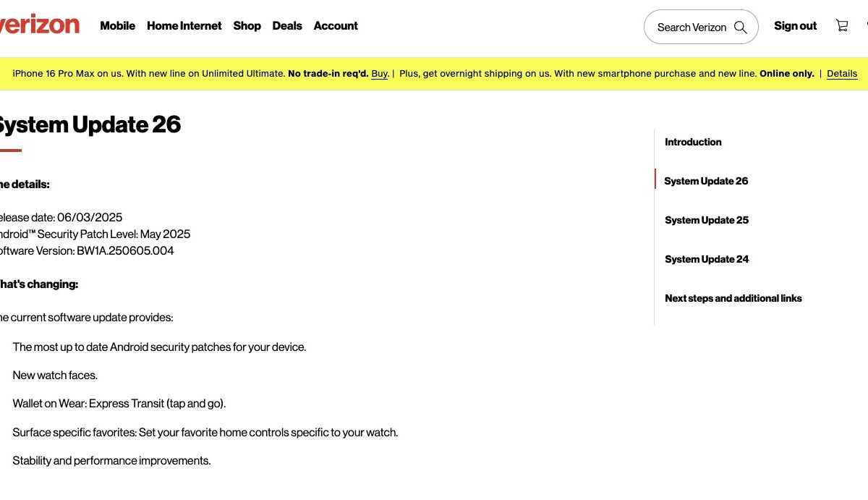Open the Shop menu
868x500 pixels.
pyautogui.click(x=247, y=25)
